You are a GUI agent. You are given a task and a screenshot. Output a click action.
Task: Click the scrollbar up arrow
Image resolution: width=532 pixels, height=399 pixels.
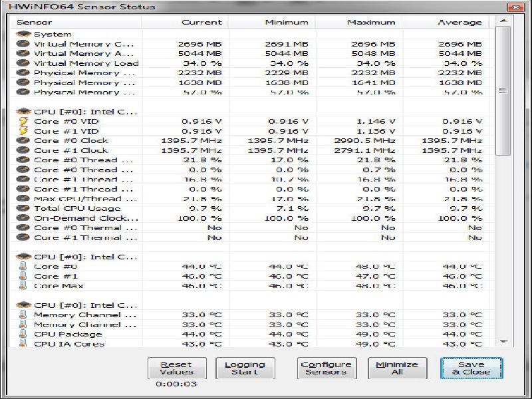click(x=503, y=21)
